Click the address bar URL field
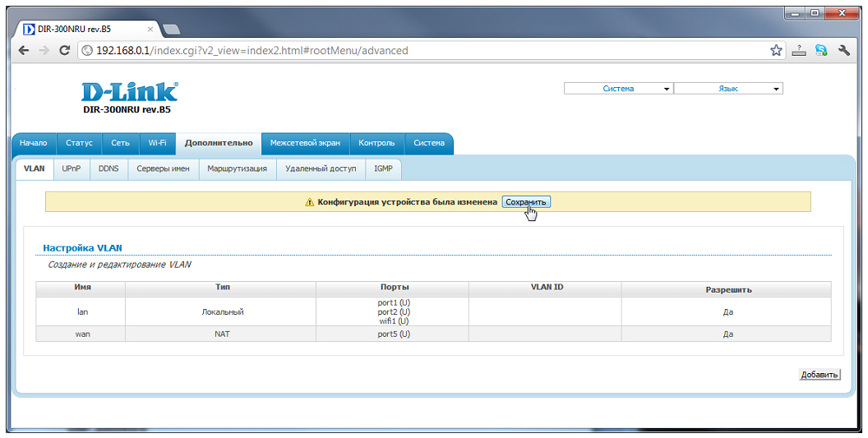Screen dimensions: 868x438 [x=411, y=50]
